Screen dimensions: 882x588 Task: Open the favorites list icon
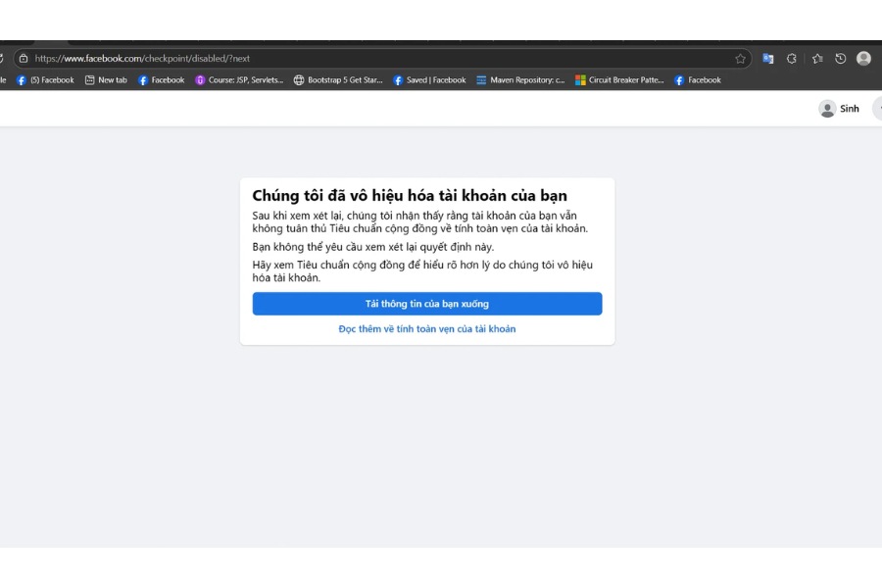click(x=817, y=59)
